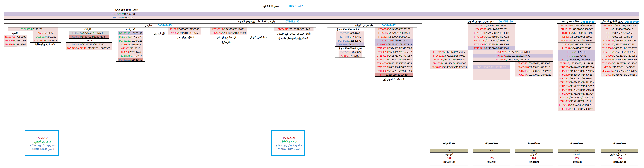Select the FGC9578/4304440 entry
The image size is (644, 168).
pos(349,33)
